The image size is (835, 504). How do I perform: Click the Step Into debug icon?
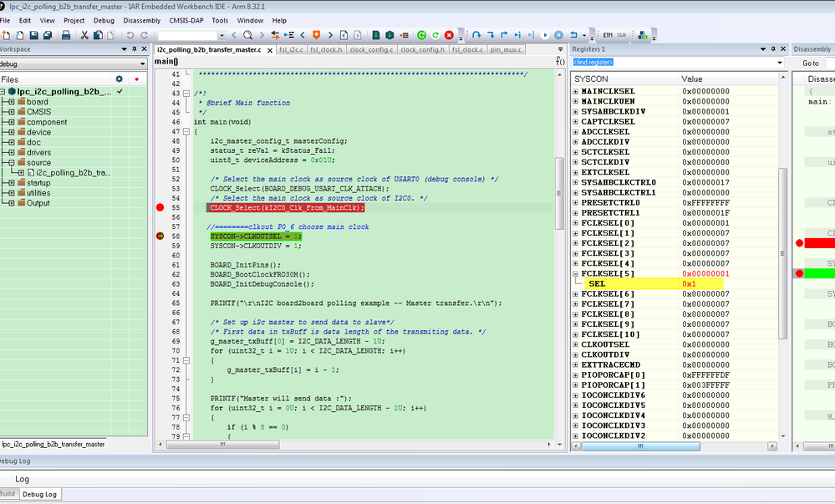tap(491, 35)
